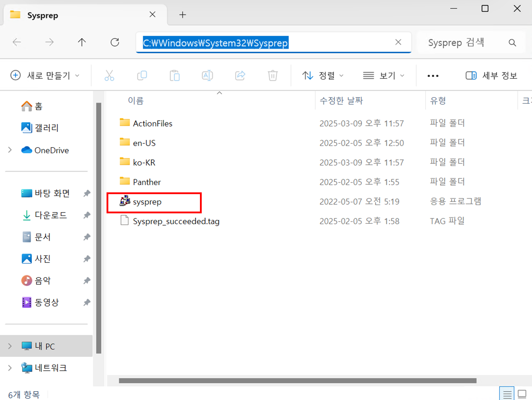Expand the 네트워크 tree node
This screenshot has width=532, height=400.
10,368
